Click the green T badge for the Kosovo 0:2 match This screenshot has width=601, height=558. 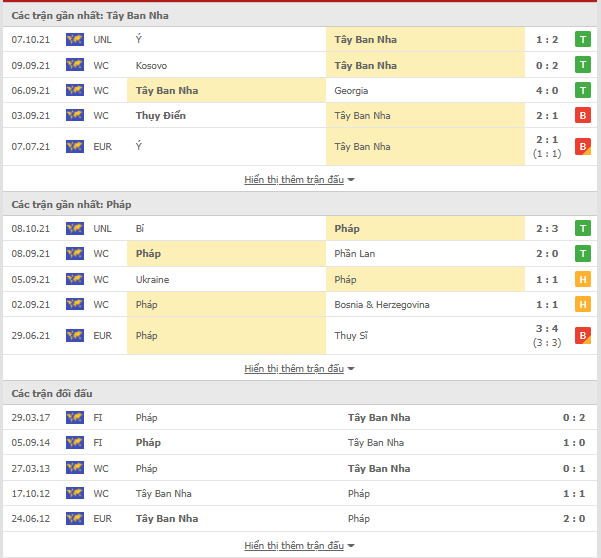point(583,65)
